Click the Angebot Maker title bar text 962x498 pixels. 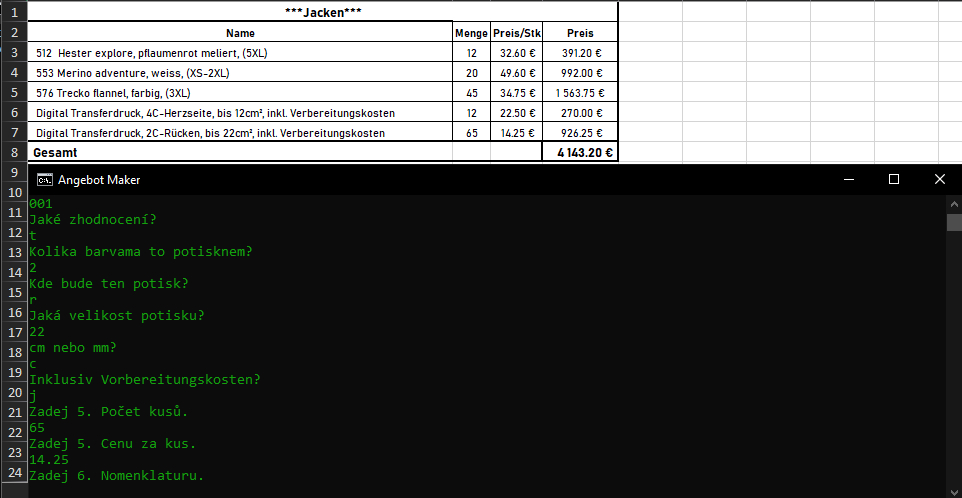tap(99, 180)
